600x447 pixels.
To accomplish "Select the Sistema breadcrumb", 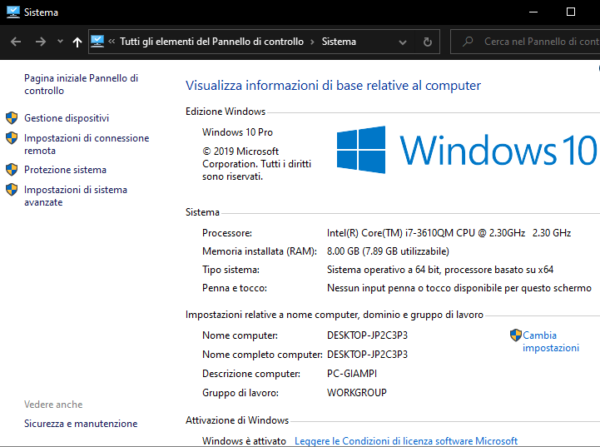I will click(x=339, y=41).
